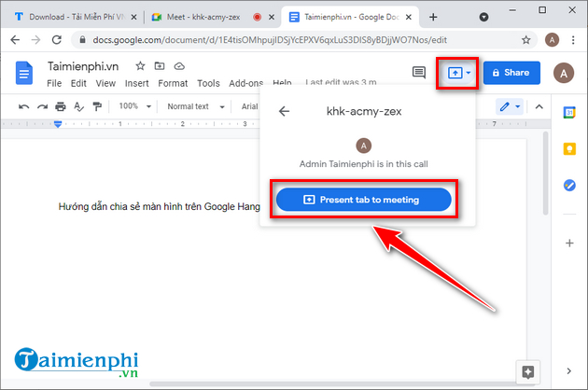Open the Format menu

click(x=173, y=83)
